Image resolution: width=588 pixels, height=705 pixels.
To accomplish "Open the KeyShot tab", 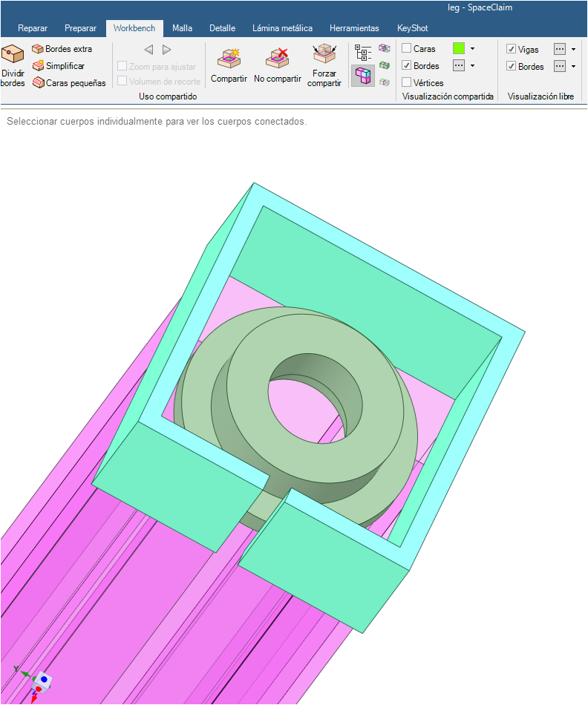I will (x=413, y=28).
